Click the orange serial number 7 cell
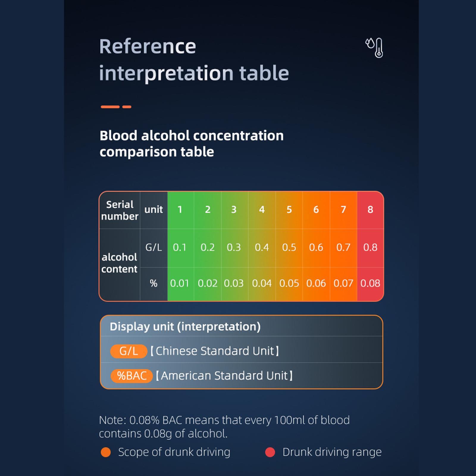This screenshot has width=476, height=476. coord(343,210)
